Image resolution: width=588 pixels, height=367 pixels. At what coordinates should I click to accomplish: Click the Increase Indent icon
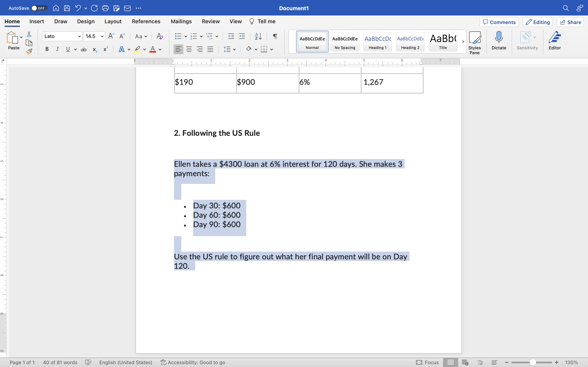tap(242, 36)
